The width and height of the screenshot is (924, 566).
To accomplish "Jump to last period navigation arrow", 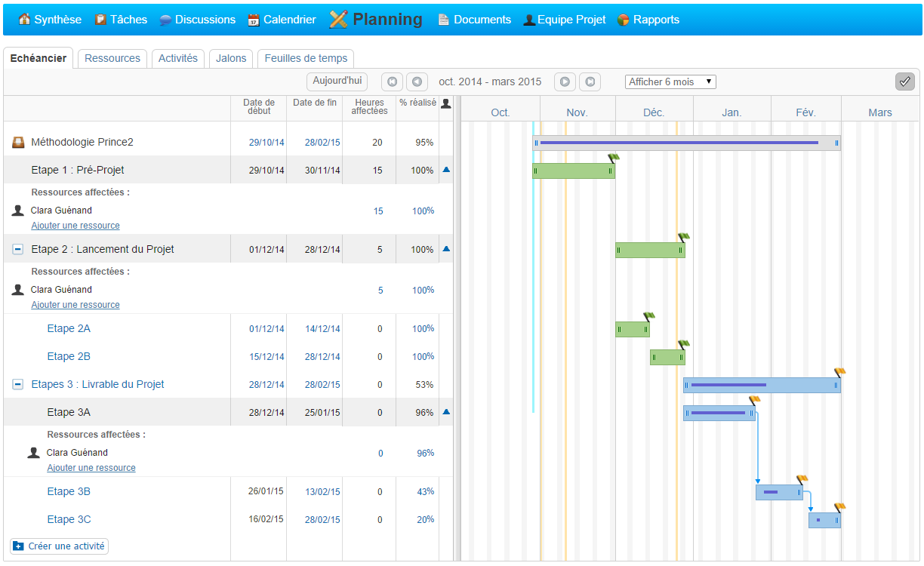I will (590, 82).
